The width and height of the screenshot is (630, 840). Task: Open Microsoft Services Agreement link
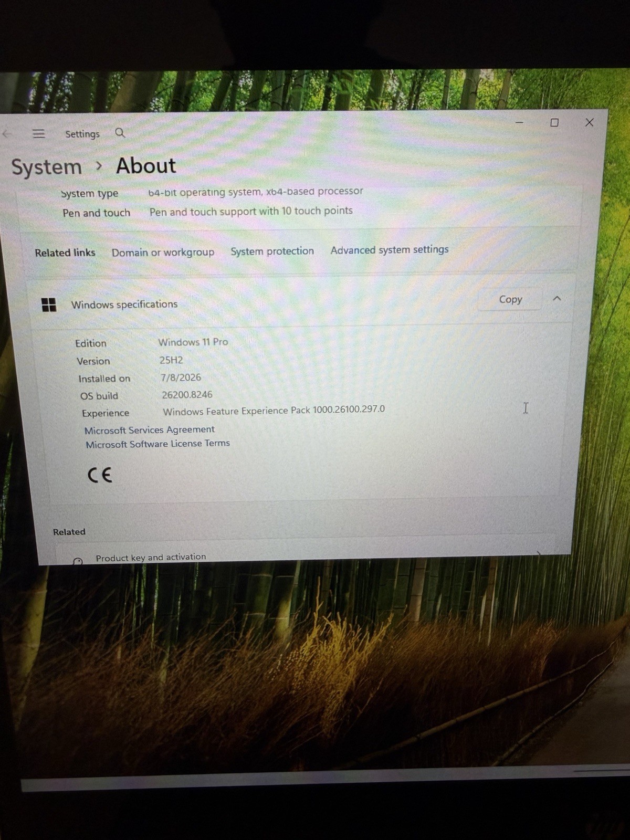click(150, 429)
